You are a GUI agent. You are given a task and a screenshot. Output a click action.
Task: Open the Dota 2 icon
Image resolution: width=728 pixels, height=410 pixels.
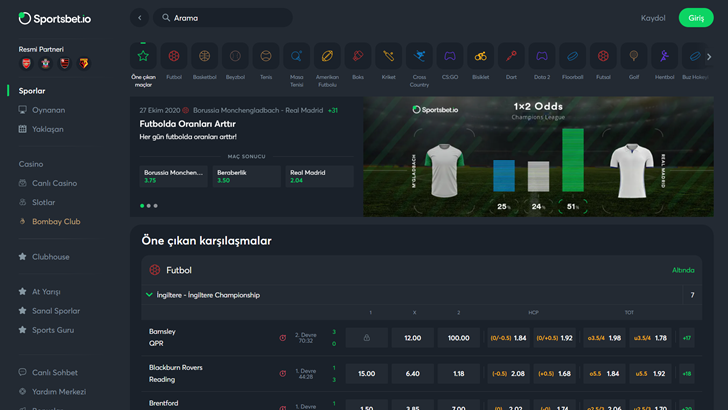(541, 56)
